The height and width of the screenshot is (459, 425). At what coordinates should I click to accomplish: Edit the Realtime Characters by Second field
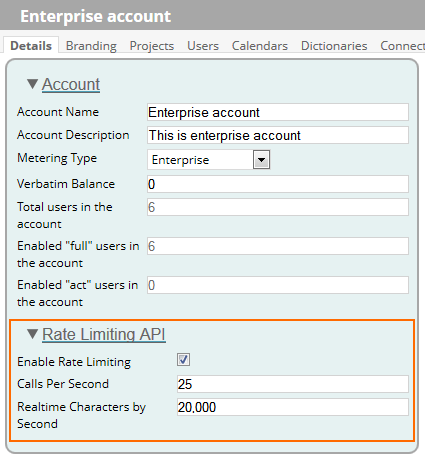click(293, 407)
